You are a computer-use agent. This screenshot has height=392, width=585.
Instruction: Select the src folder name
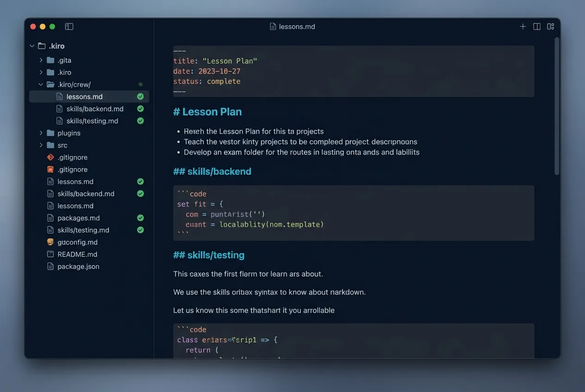pyautogui.click(x=62, y=145)
